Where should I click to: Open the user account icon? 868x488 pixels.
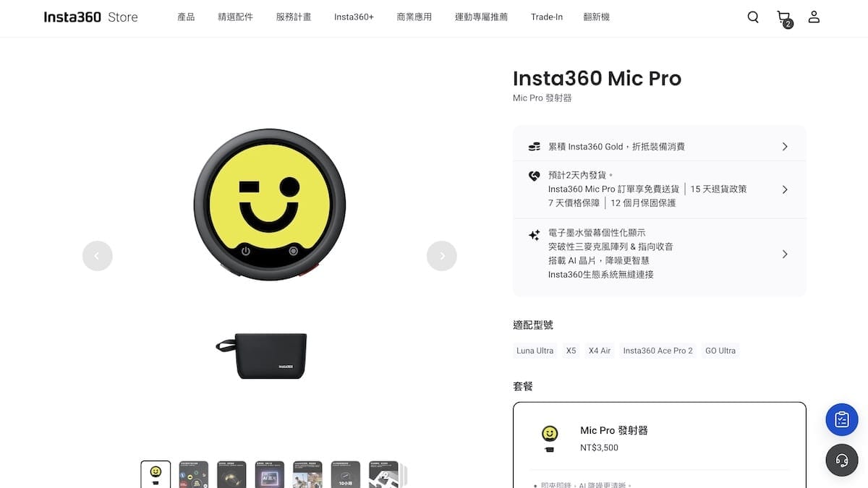(x=814, y=17)
